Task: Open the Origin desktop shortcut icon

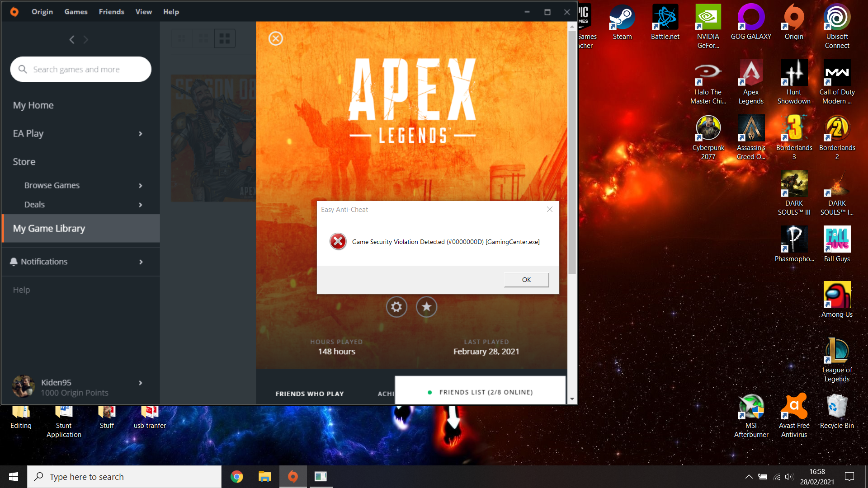Action: coord(794,23)
